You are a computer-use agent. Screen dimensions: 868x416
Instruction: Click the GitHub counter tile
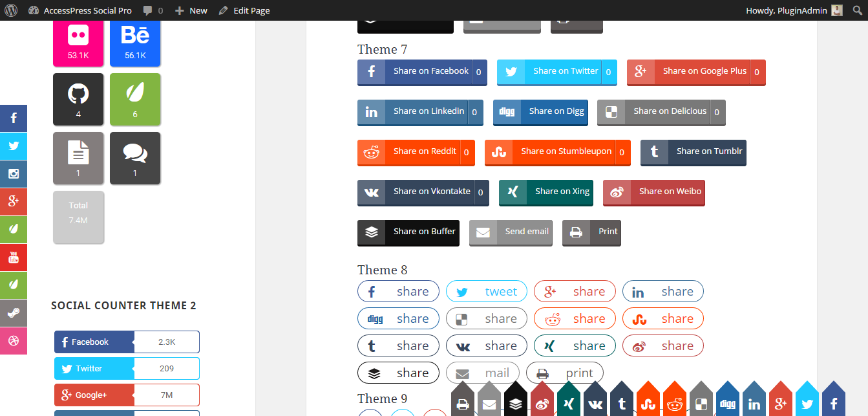78,99
